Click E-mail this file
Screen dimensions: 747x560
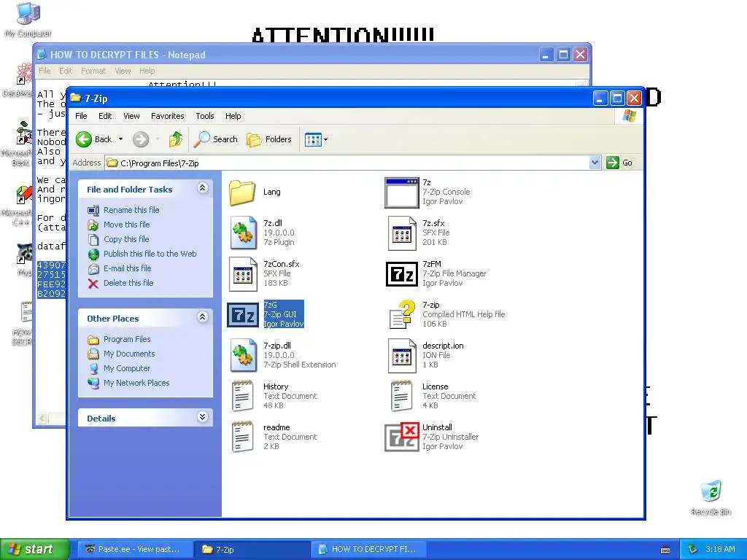tap(127, 268)
